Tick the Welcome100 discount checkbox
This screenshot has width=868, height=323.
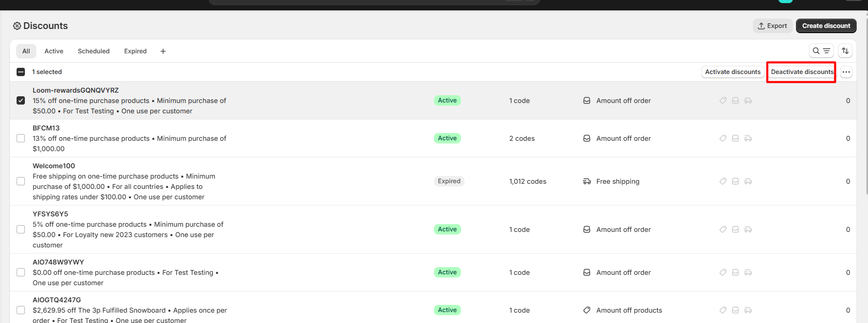(21, 181)
